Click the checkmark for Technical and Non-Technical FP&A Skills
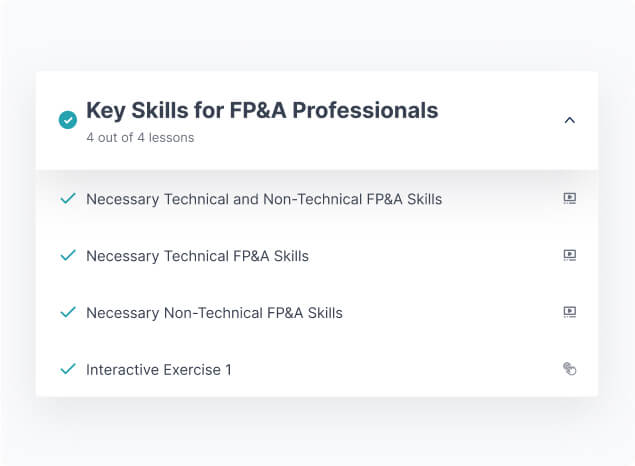Image resolution: width=635 pixels, height=466 pixels. (68, 198)
